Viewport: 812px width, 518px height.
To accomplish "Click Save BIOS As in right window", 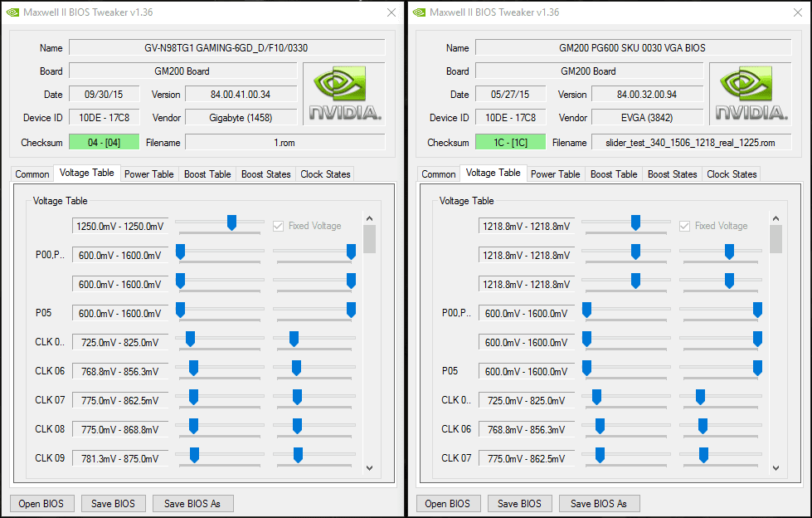I will coord(599,504).
